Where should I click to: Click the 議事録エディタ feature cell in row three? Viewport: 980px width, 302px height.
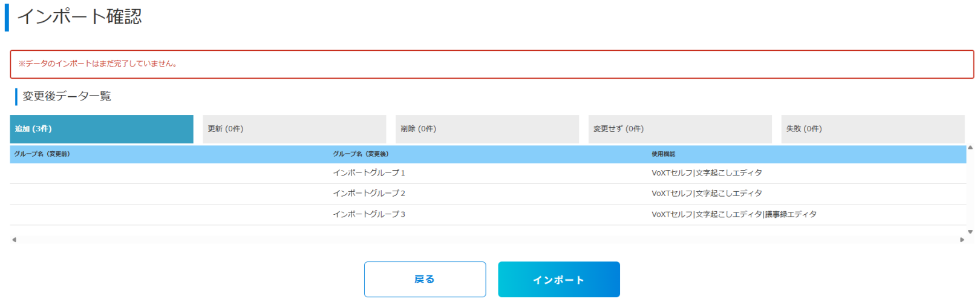tap(791, 214)
